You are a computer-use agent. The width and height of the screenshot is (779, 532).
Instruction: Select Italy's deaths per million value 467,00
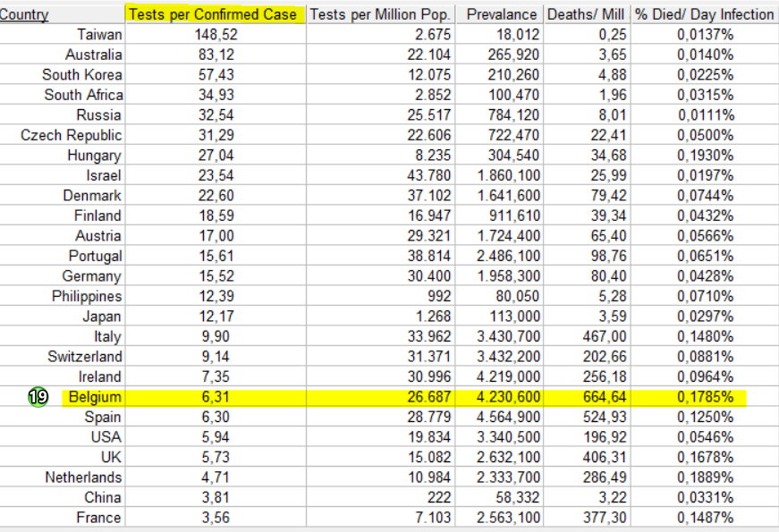(605, 336)
